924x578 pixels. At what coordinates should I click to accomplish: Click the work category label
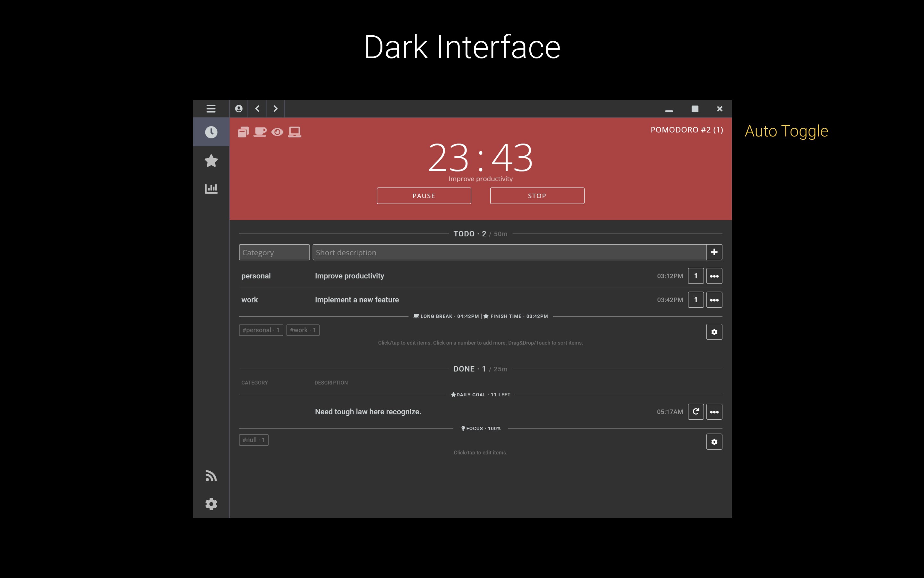[249, 300]
